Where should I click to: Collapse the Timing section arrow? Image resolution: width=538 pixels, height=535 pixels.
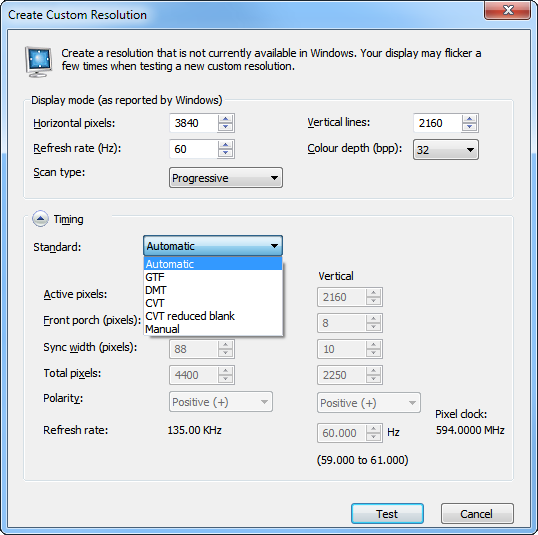click(x=40, y=219)
